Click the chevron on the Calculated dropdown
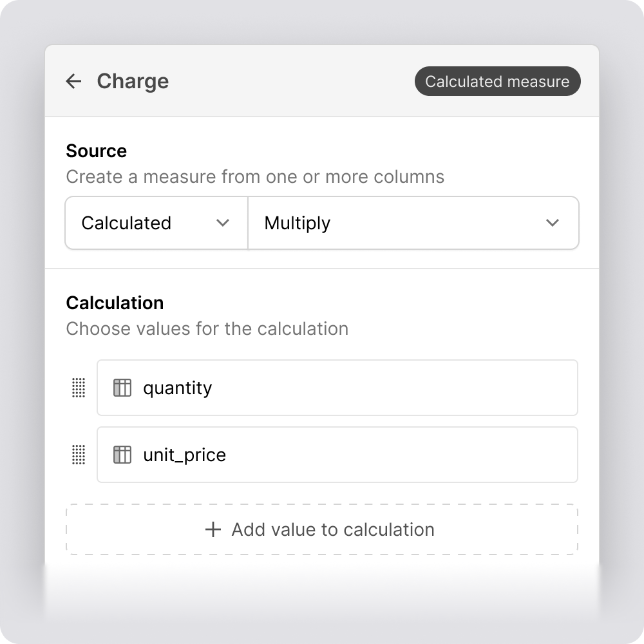644x644 pixels. [x=223, y=223]
